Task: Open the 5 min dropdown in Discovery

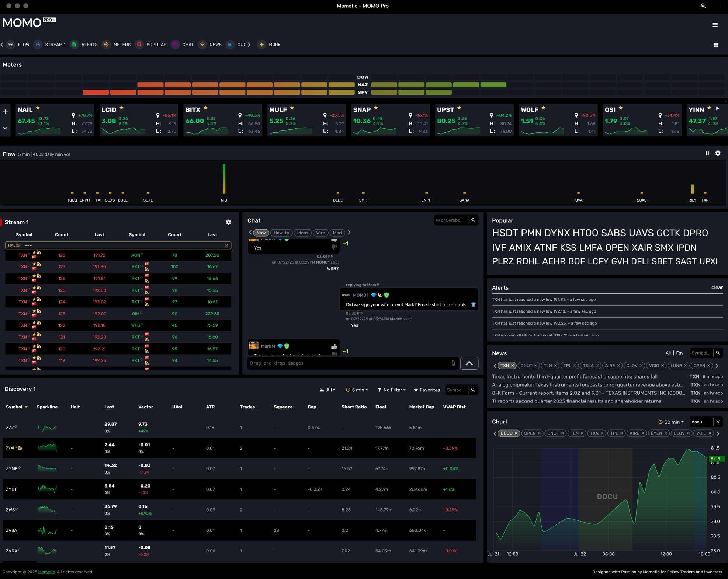Action: point(357,390)
